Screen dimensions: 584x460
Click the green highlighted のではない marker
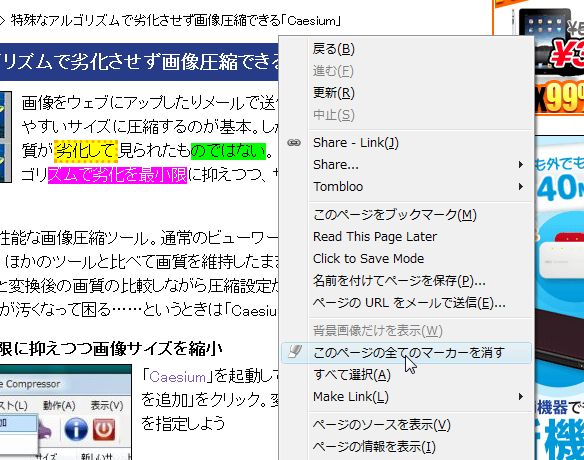[228, 151]
